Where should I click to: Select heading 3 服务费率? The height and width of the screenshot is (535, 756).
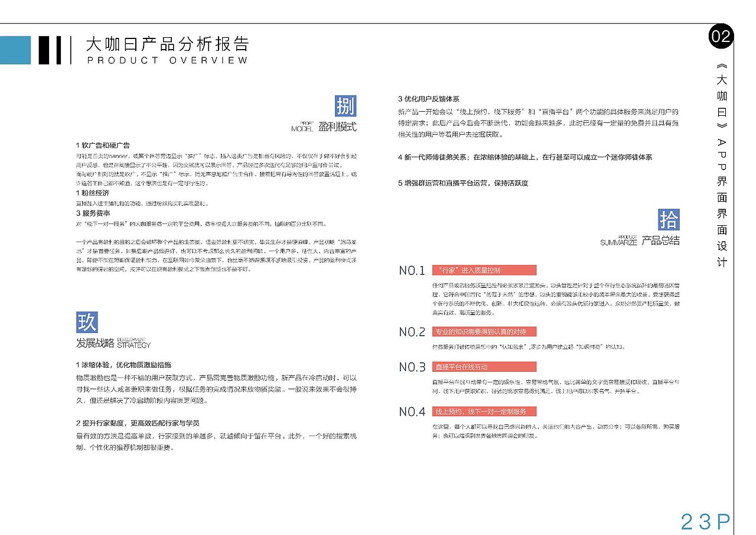coord(92,213)
